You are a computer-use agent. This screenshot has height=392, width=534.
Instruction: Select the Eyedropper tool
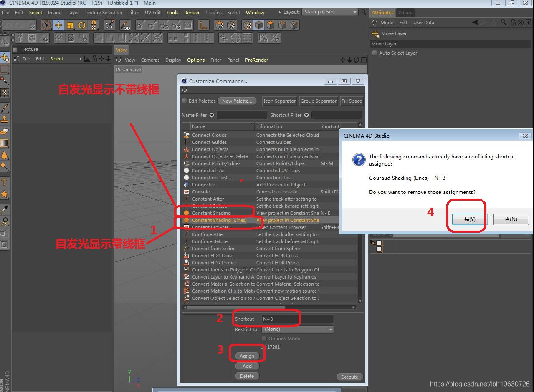5,210
